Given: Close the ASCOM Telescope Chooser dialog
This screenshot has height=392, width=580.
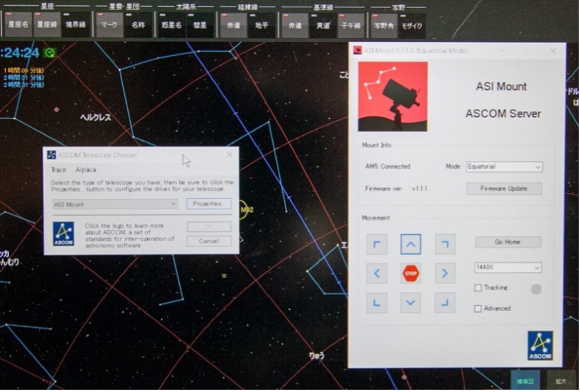Looking at the screenshot, I should click(230, 155).
